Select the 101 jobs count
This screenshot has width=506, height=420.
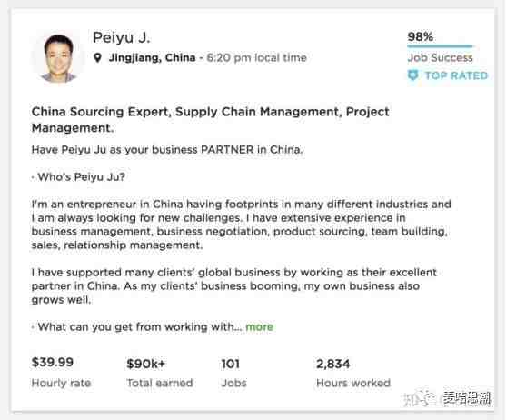pos(231,364)
